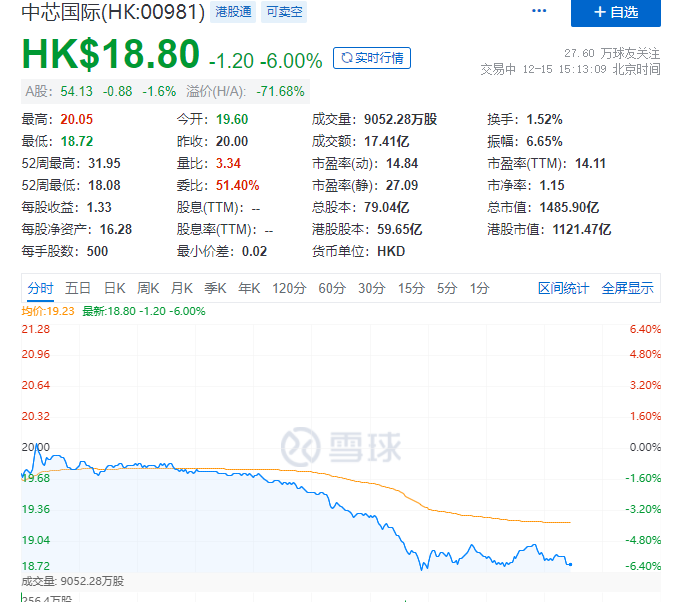Image resolution: width=692 pixels, height=602 pixels.
Task: Switch to the 5分 chart tab
Action: click(447, 288)
